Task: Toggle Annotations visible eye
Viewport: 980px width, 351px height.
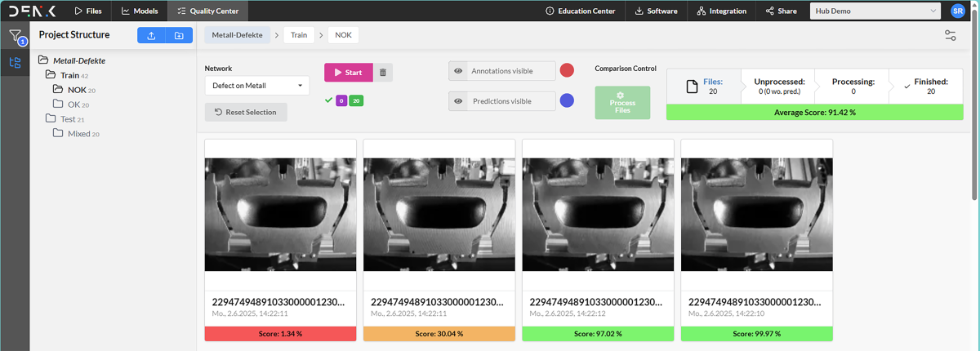Action: click(458, 71)
